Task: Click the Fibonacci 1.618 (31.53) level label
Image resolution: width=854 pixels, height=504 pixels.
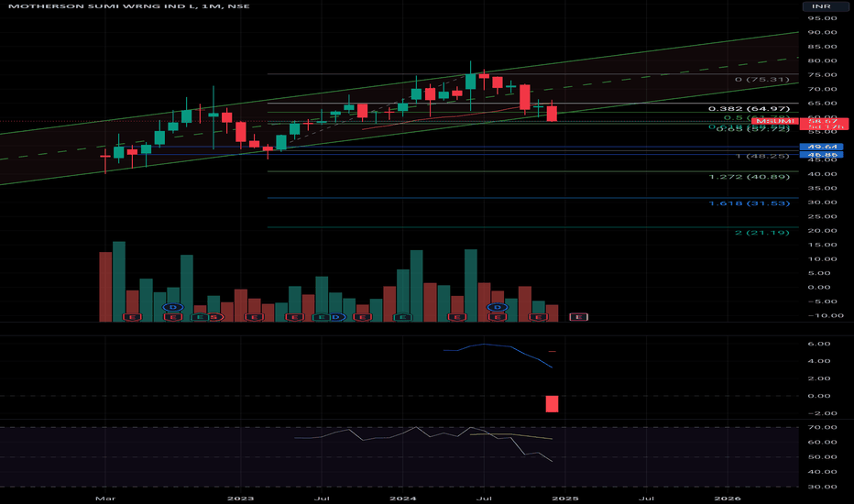Action: (749, 203)
